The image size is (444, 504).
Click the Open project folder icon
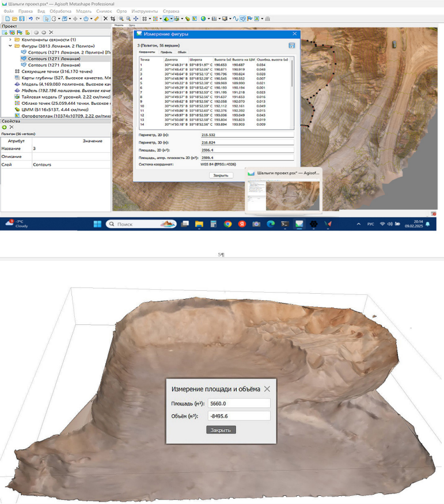pyautogui.click(x=14, y=18)
